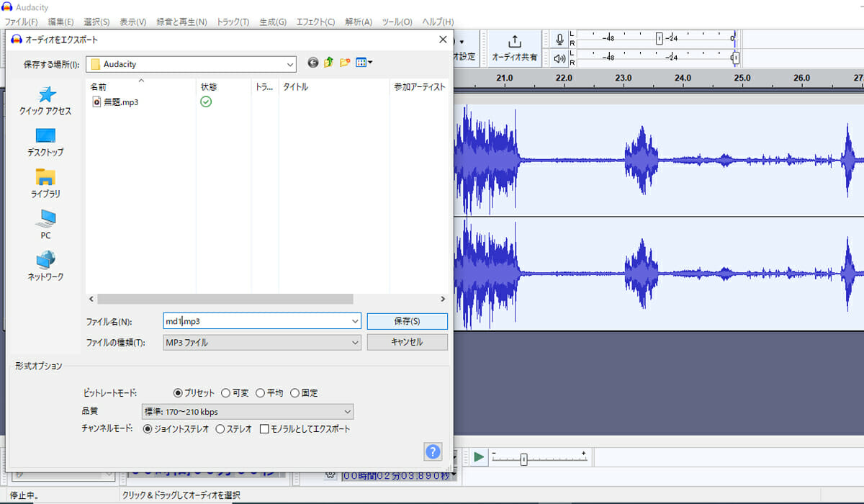The image size is (864, 504).
Task: Open the Select (選択) menu
Action: click(x=96, y=22)
